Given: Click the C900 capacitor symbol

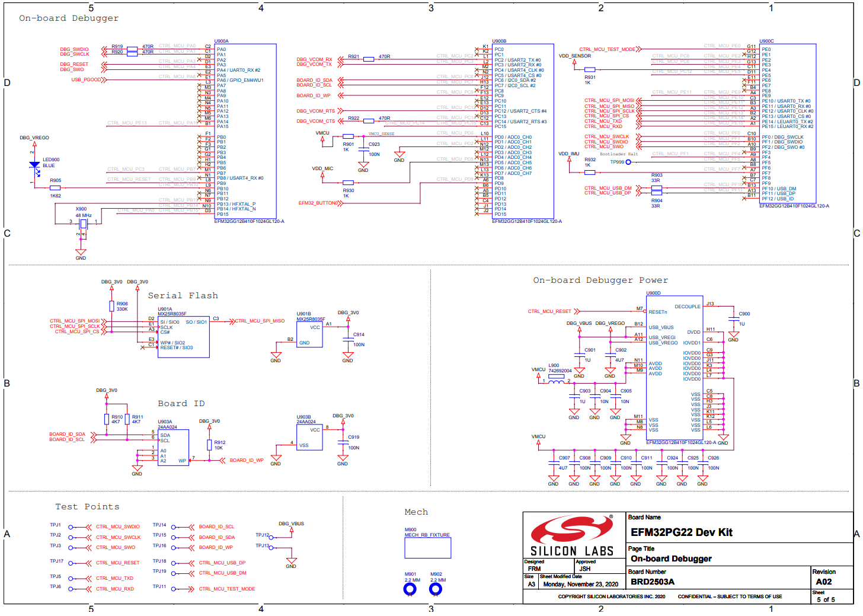Looking at the screenshot, I should (x=733, y=320).
